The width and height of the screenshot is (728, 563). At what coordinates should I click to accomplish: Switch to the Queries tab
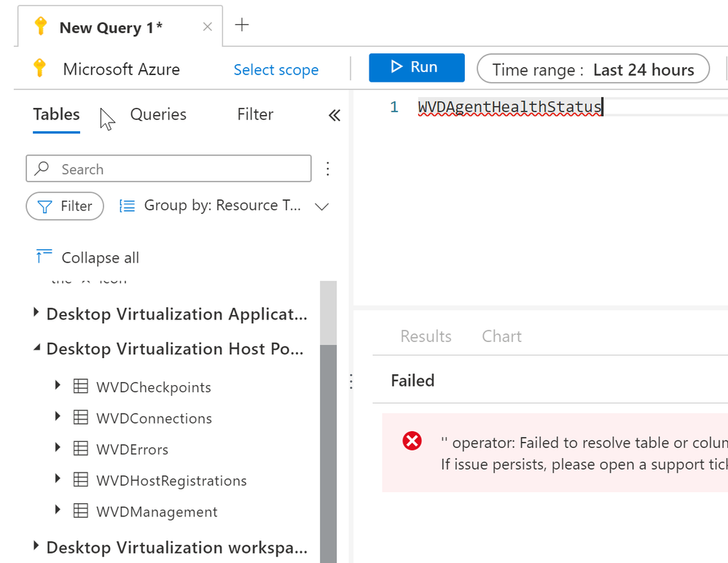tap(158, 114)
